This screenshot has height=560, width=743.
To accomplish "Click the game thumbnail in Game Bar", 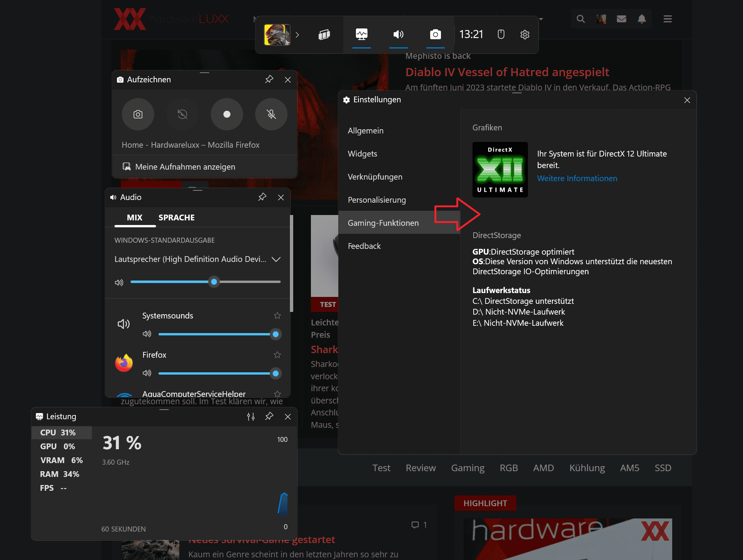I will tap(277, 35).
